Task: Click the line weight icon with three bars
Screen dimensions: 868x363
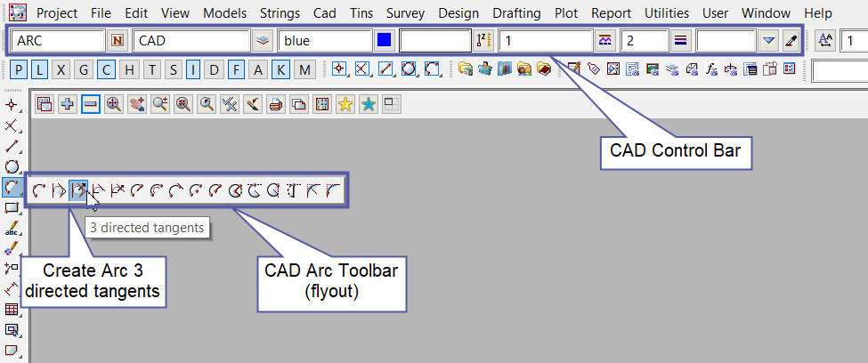Action: pyautogui.click(x=680, y=40)
